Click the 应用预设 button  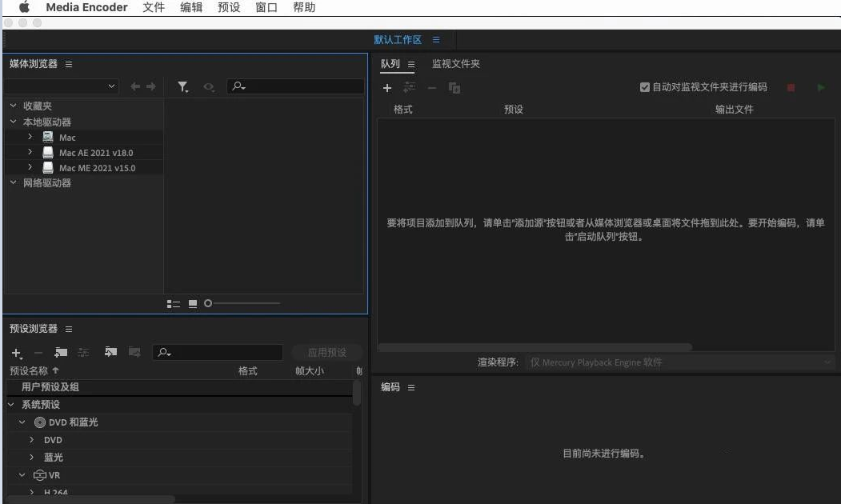327,353
